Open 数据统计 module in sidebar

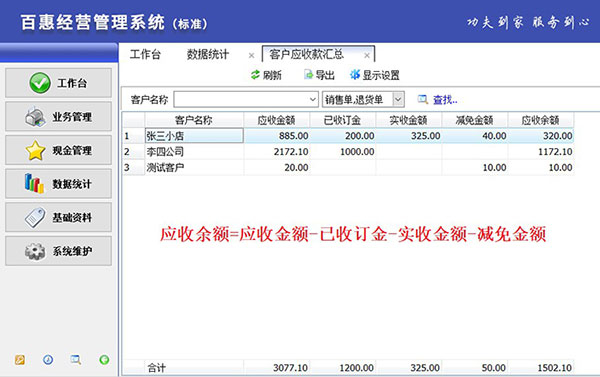point(59,184)
